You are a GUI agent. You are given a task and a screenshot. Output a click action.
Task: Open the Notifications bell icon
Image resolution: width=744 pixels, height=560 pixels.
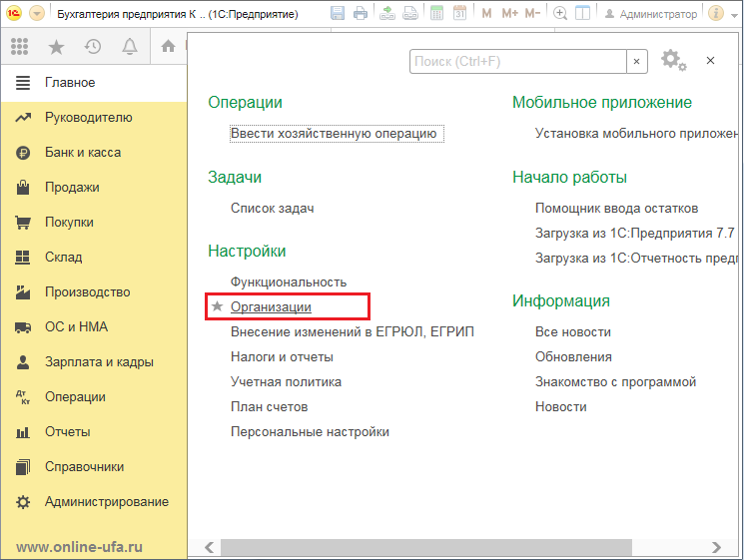(x=130, y=47)
